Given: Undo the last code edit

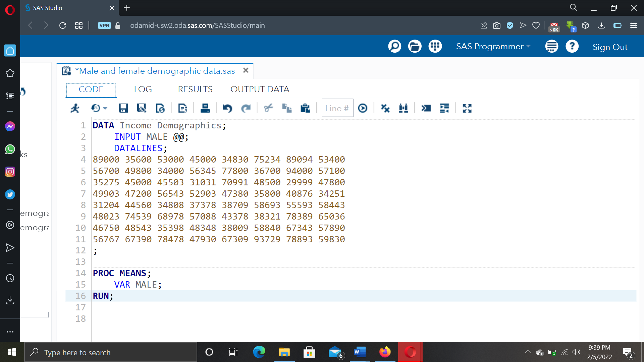Looking at the screenshot, I should [x=228, y=108].
